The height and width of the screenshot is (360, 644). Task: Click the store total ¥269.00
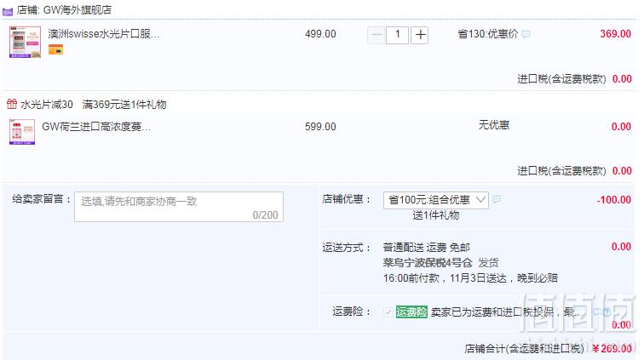(x=612, y=348)
